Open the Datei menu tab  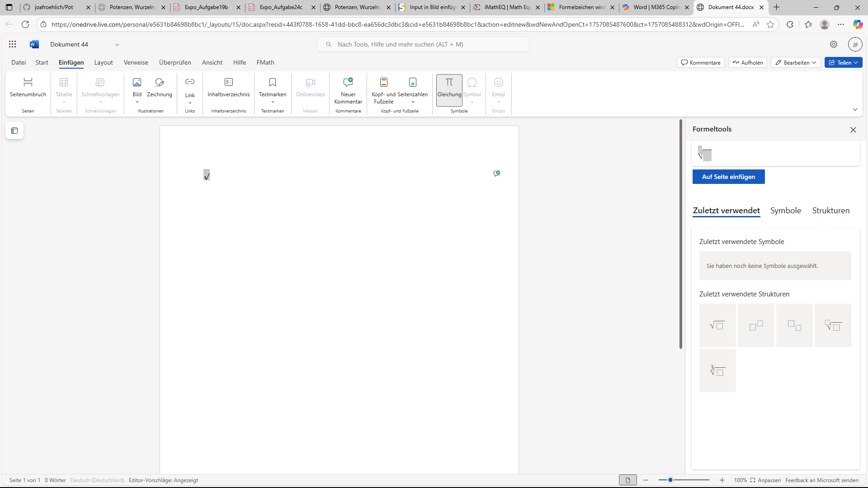pos(19,62)
